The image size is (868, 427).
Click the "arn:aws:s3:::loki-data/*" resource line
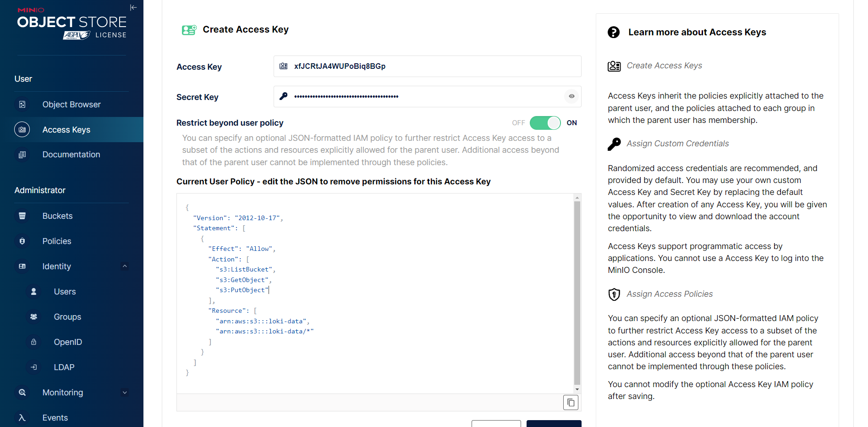265,332
